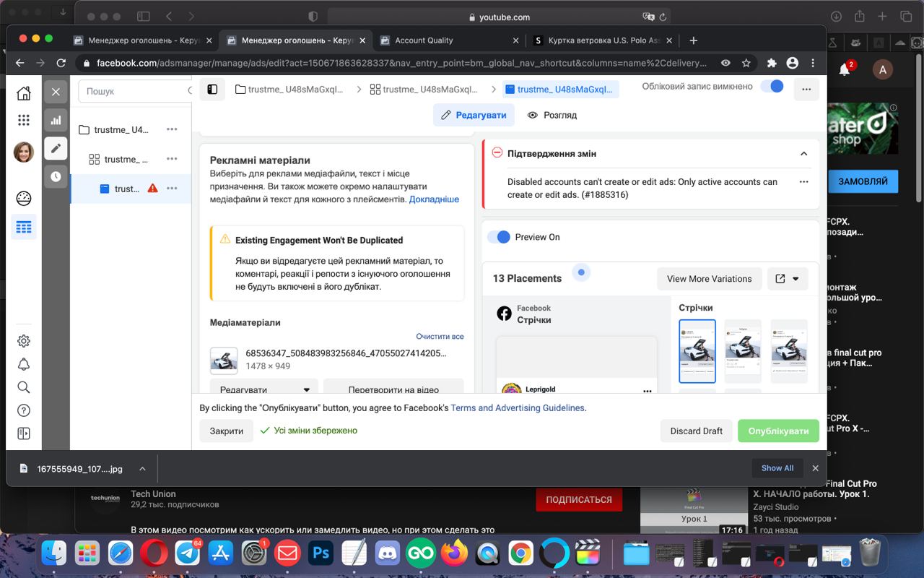Screen dimensions: 924x578
Task: Select the campaign breadcrumb trustme_
Action: pyautogui.click(x=289, y=90)
